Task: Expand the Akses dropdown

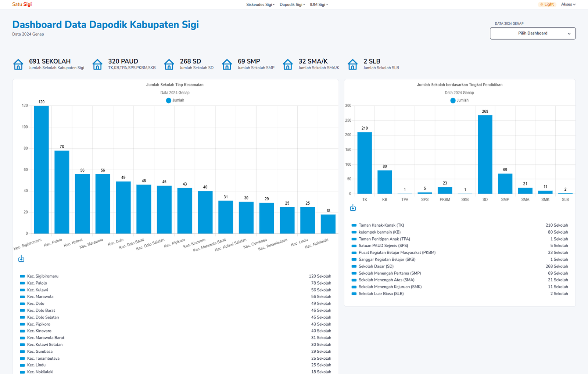Action: pos(568,4)
